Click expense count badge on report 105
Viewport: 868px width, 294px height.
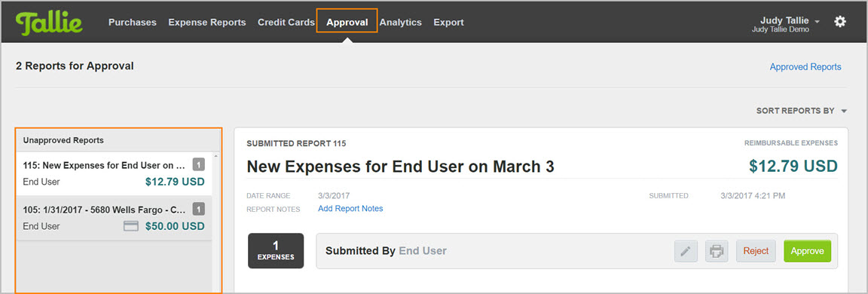click(x=199, y=209)
